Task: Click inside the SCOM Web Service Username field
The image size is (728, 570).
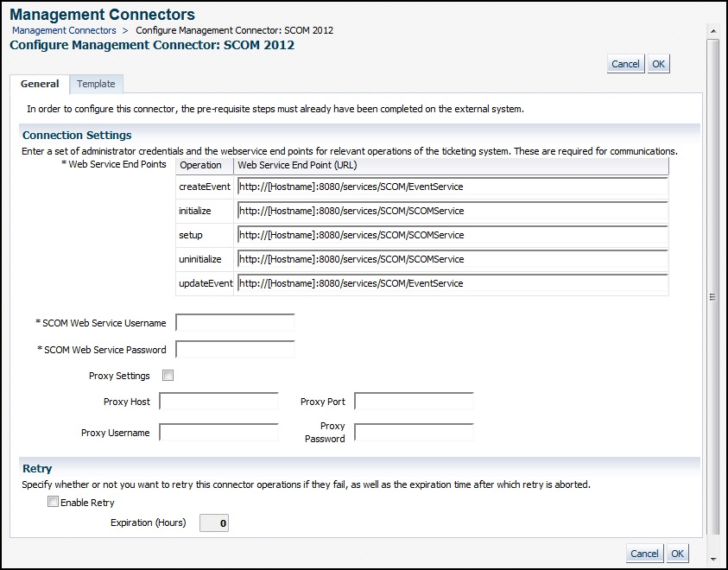Action: click(234, 323)
